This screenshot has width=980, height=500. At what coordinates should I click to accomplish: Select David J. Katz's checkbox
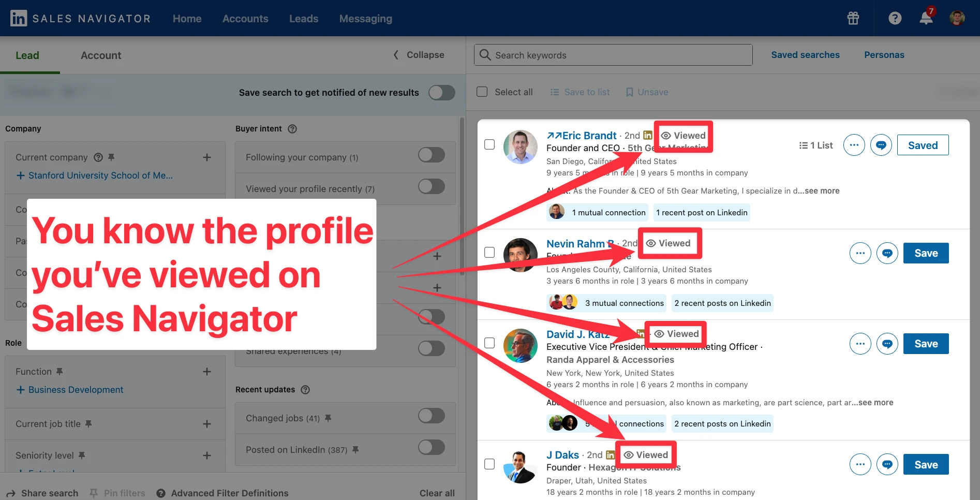click(489, 343)
